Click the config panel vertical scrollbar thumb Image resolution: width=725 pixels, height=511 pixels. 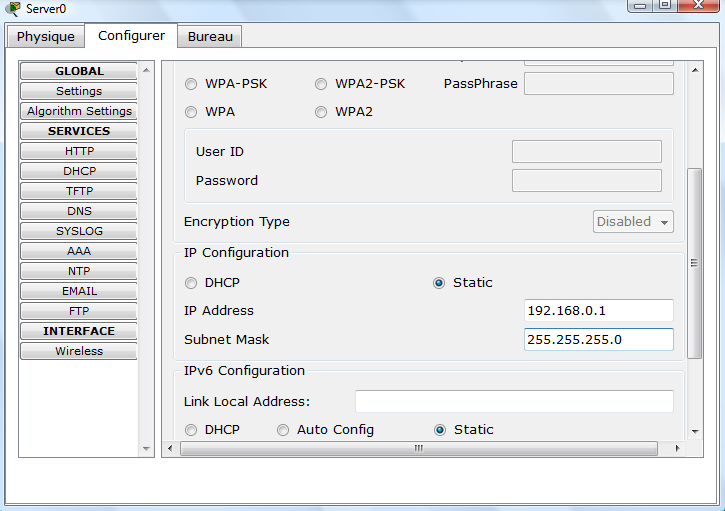tap(694, 264)
